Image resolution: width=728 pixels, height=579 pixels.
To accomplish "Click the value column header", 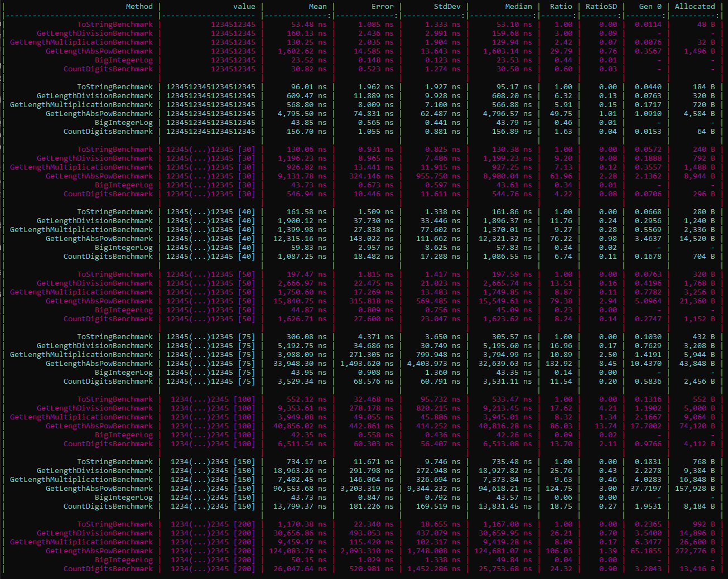I will (244, 7).
